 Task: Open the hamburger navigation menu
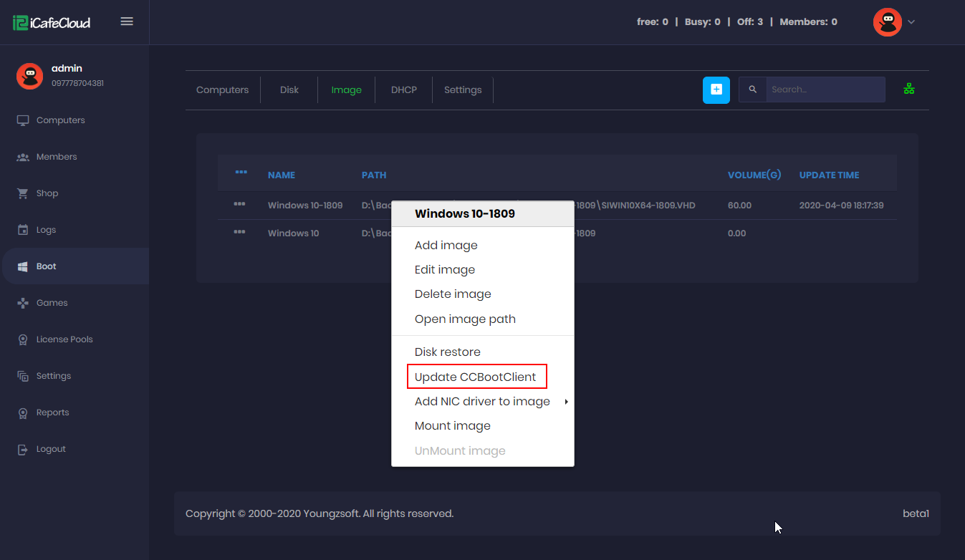127,21
